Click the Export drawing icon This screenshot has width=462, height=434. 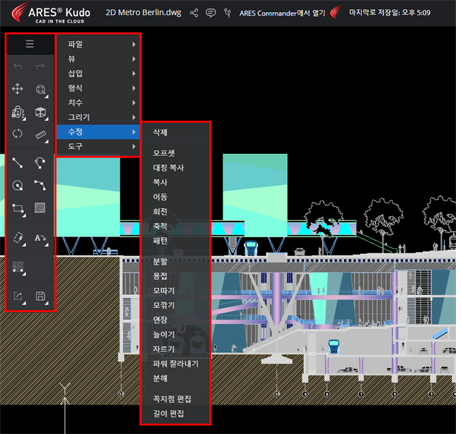pyautogui.click(x=18, y=296)
